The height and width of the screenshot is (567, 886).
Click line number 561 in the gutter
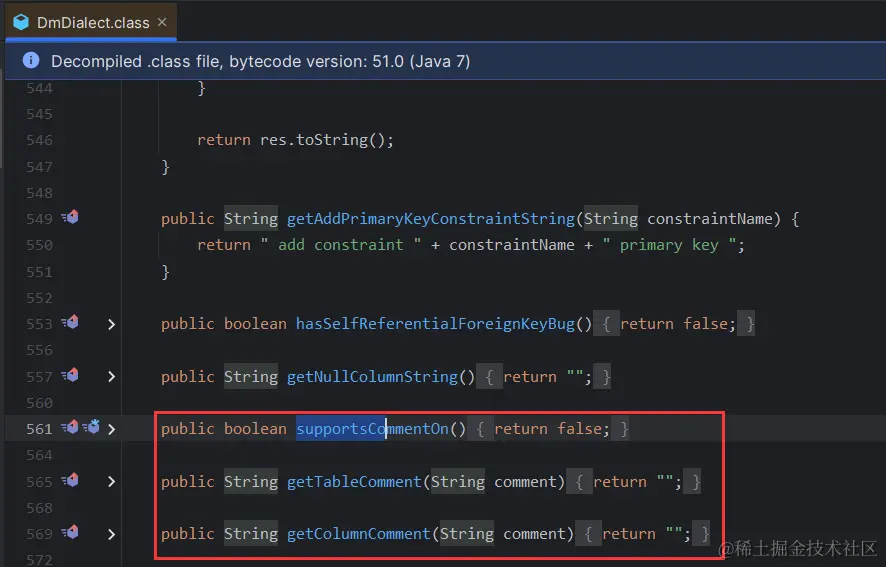(x=39, y=429)
